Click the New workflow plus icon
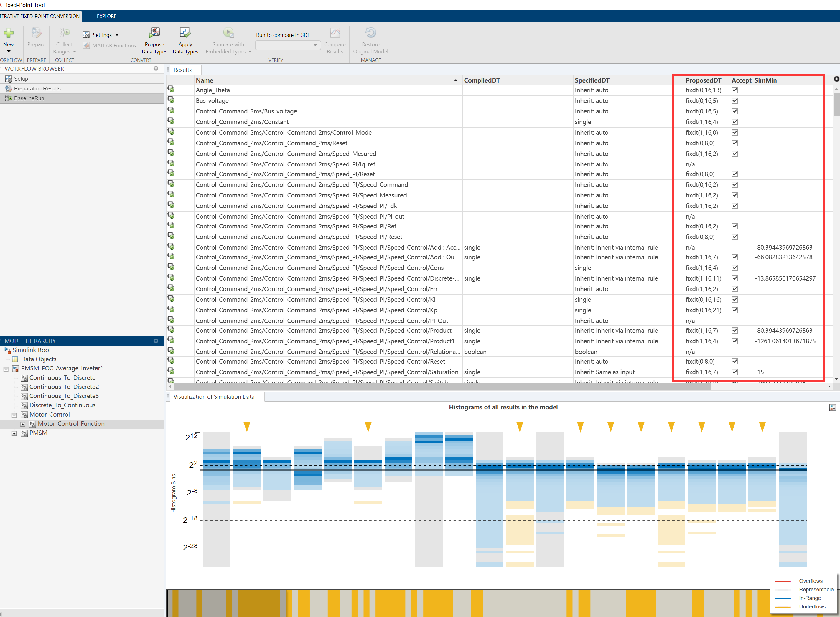Screen dimensions: 840x617 (8, 33)
